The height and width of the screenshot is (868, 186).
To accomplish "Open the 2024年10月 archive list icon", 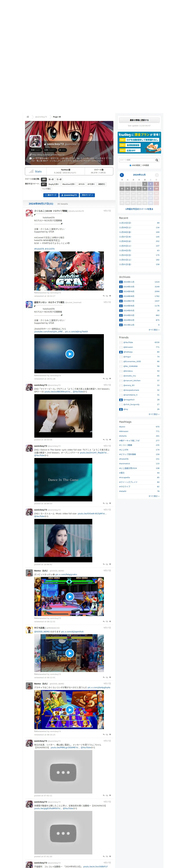I will tap(121, 287).
